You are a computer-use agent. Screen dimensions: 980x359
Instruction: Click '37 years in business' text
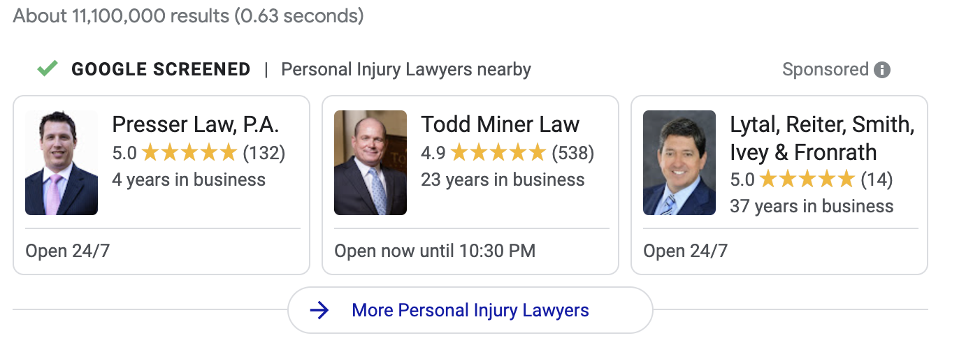[x=812, y=207]
